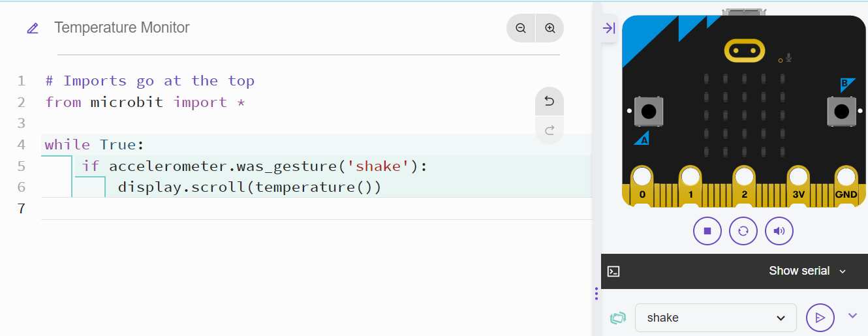Place cursor on empty line 7
868x336 pixels.
(x=261, y=209)
